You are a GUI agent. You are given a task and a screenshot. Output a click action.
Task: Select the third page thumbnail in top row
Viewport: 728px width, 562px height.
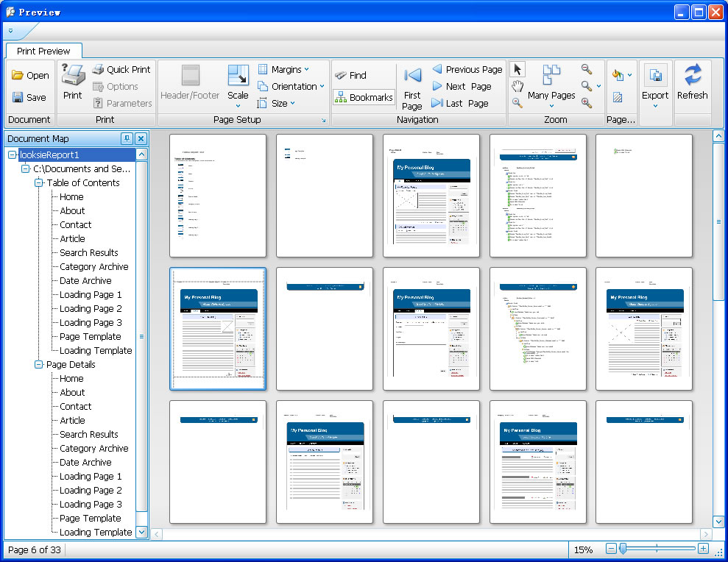coord(431,195)
